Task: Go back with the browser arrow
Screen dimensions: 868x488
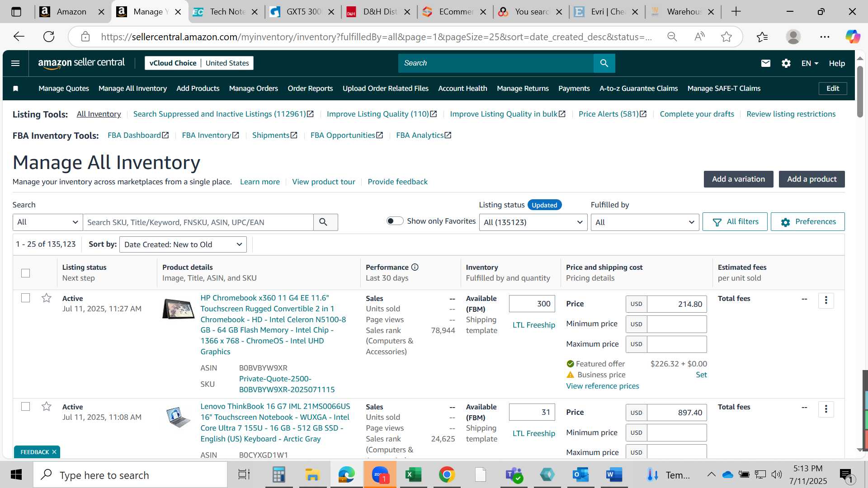Action: click(19, 37)
